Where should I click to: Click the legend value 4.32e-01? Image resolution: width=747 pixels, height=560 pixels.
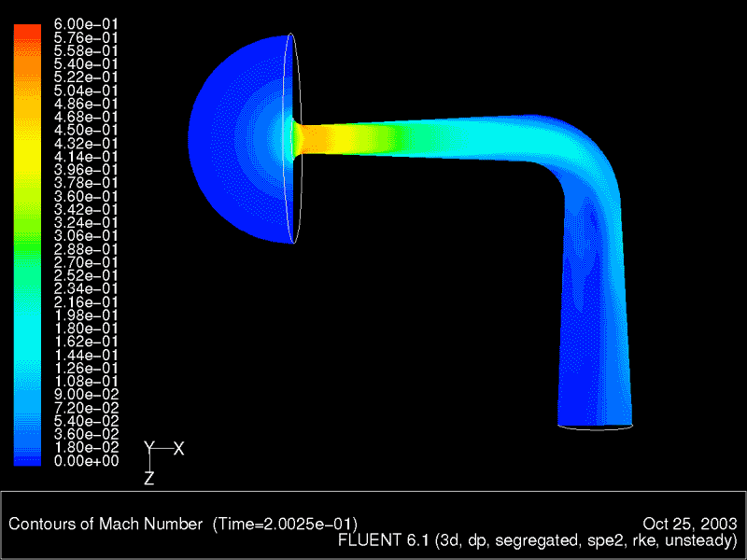coord(86,143)
